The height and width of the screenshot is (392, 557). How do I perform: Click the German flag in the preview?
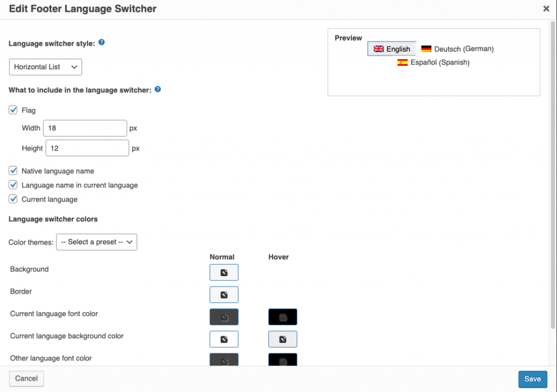point(426,48)
